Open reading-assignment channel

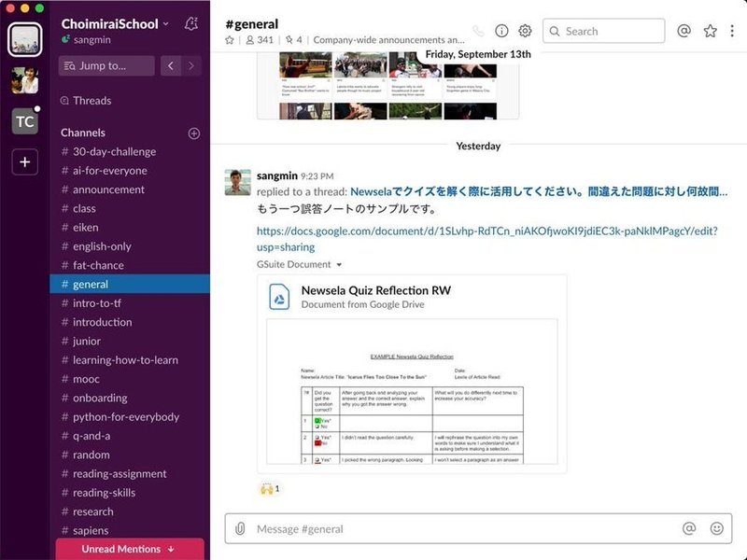(130, 474)
